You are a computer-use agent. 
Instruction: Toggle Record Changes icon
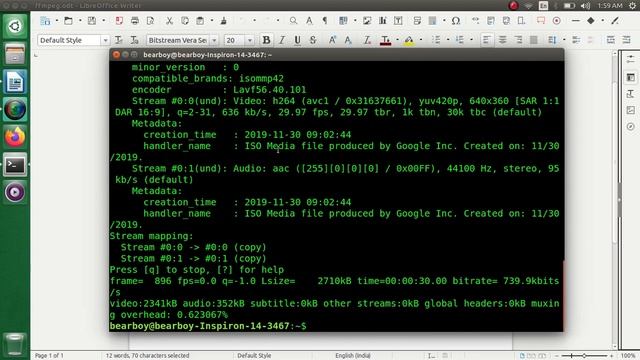(556, 21)
